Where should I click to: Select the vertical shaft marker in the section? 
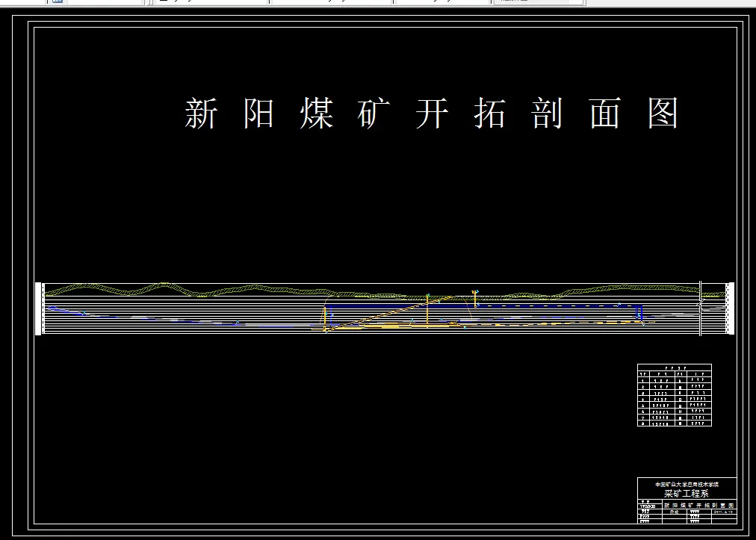[x=428, y=299]
